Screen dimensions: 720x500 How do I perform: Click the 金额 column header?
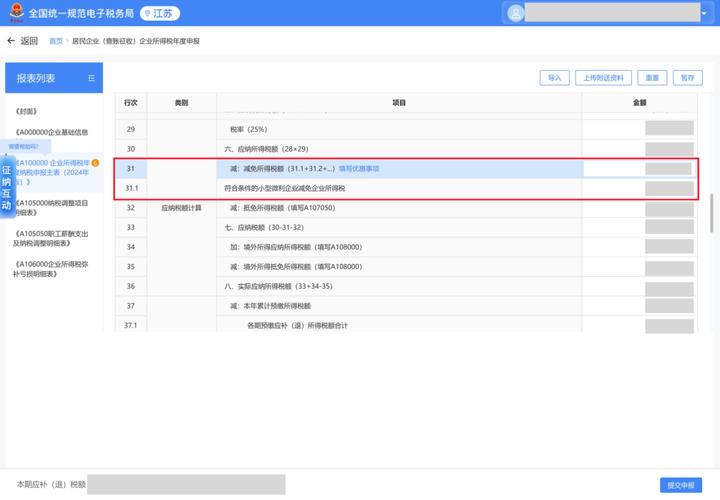(x=639, y=102)
